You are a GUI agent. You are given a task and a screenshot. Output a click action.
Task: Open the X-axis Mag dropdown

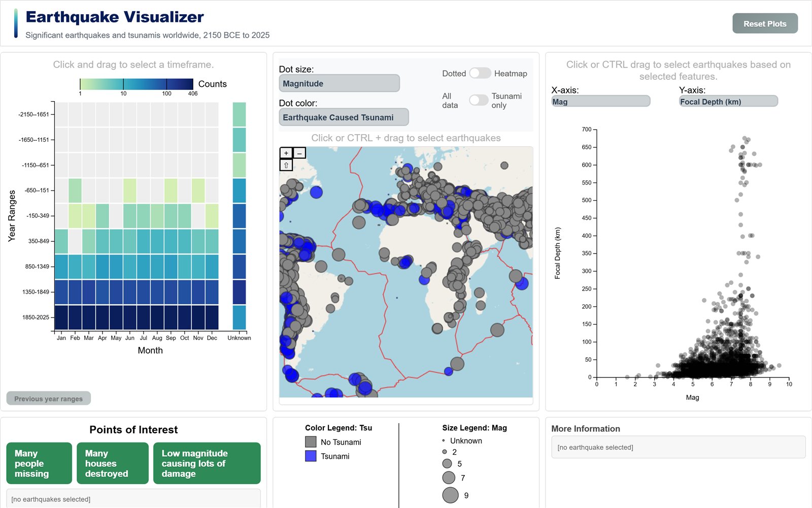tap(601, 102)
